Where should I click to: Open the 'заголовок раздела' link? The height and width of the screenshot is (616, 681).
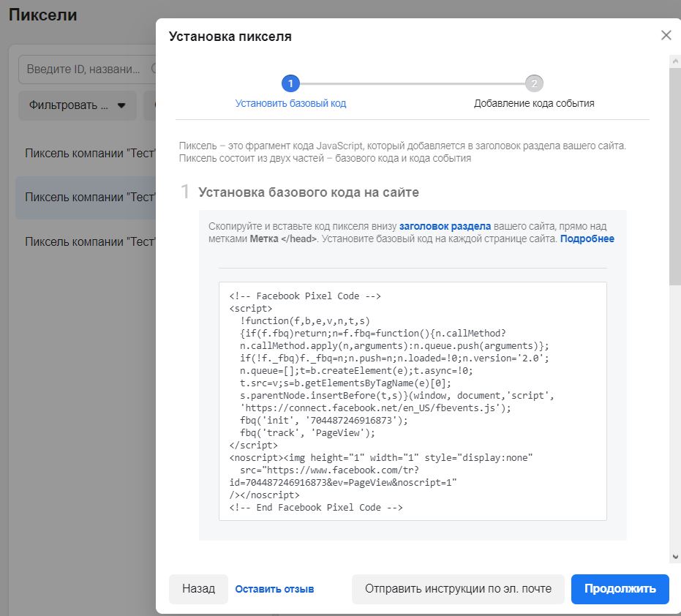[445, 226]
